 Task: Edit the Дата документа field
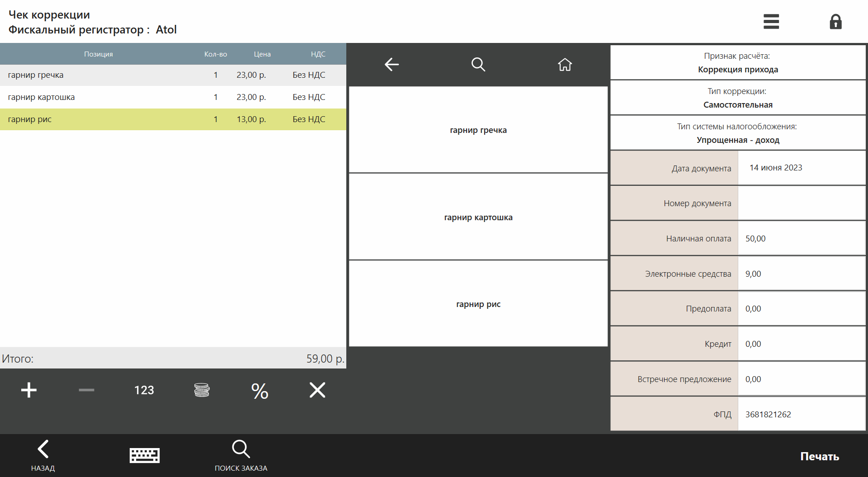[x=802, y=168]
